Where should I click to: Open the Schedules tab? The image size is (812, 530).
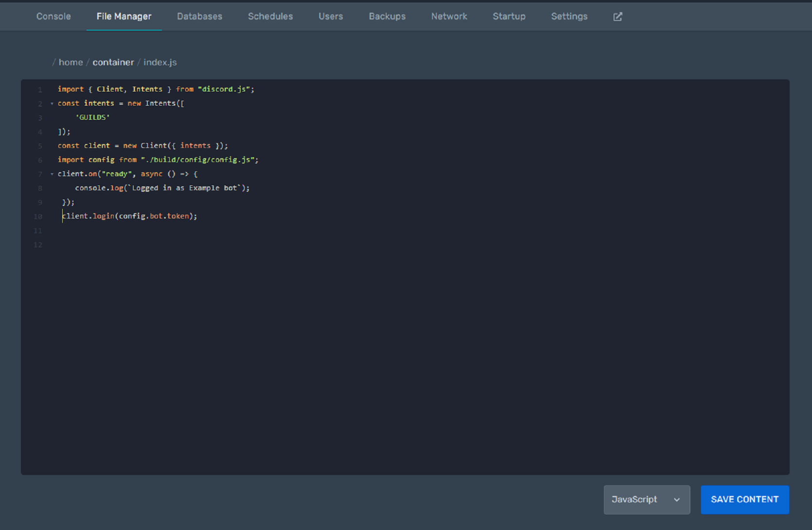pos(270,16)
